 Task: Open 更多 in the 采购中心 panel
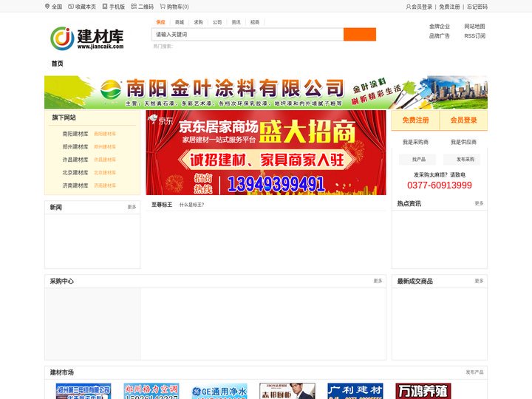coord(378,281)
